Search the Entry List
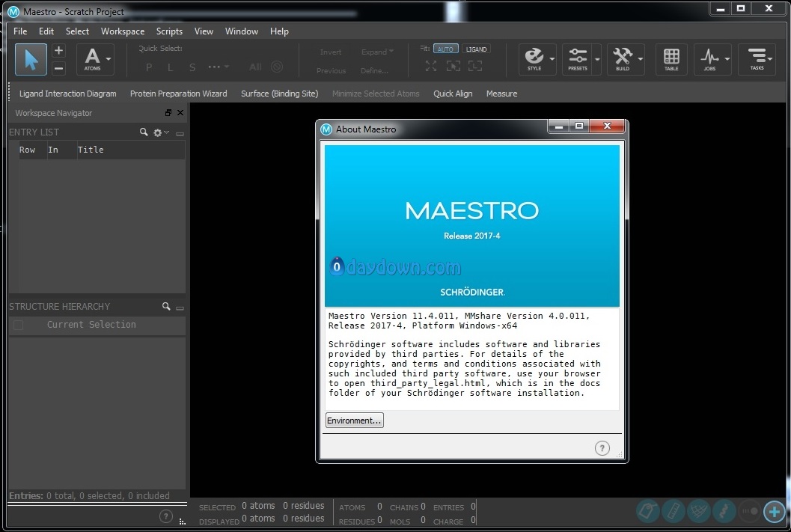 144,132
